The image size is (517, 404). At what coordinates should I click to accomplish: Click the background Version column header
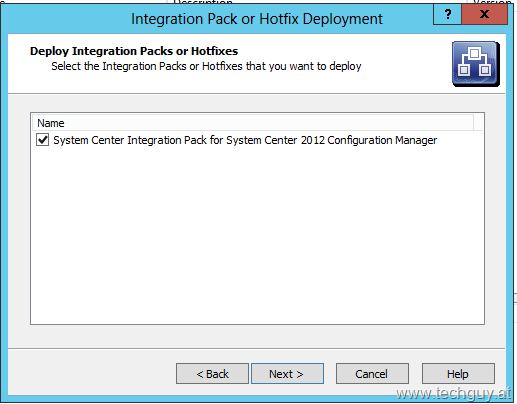point(492,2)
